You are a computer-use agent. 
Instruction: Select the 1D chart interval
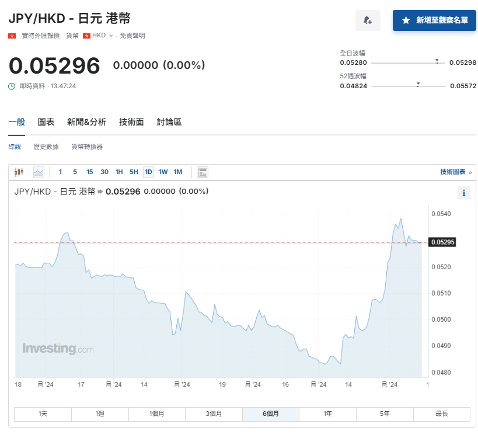[148, 172]
